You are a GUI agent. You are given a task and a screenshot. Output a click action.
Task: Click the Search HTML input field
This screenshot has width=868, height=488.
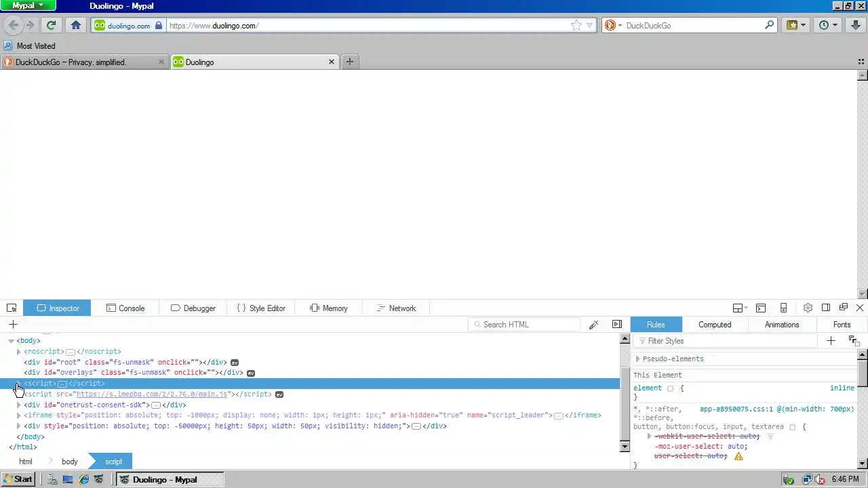[524, 325]
